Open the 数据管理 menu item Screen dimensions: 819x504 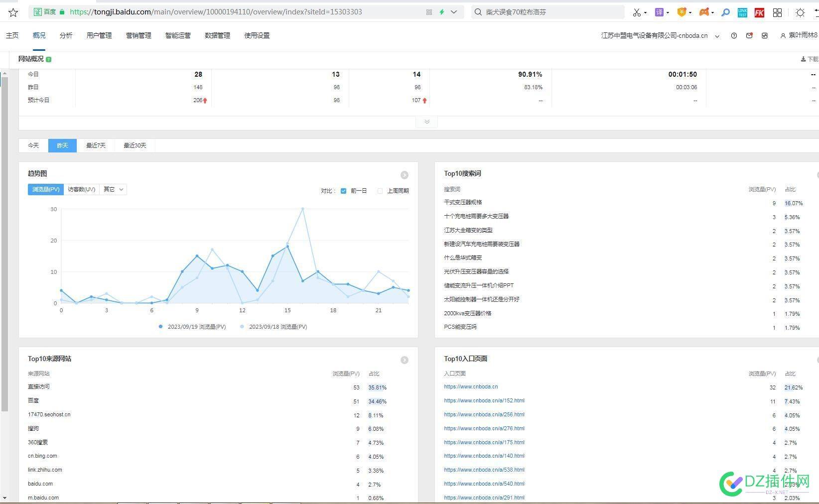tap(217, 35)
